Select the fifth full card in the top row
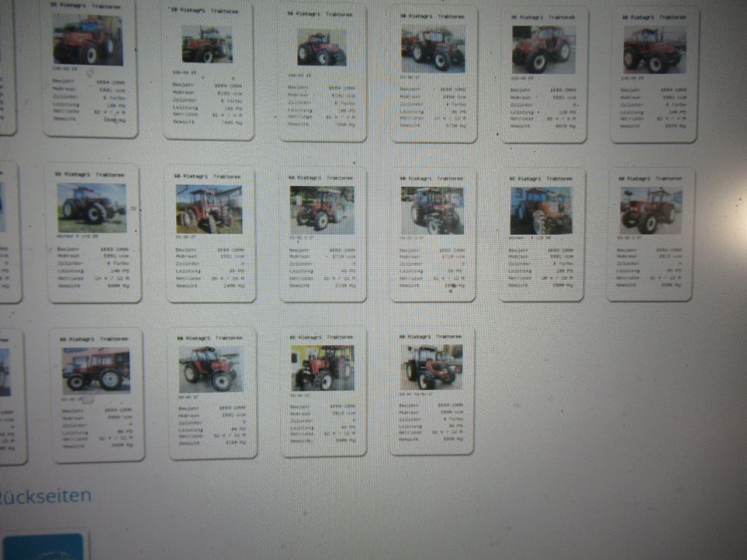 pos(544,75)
